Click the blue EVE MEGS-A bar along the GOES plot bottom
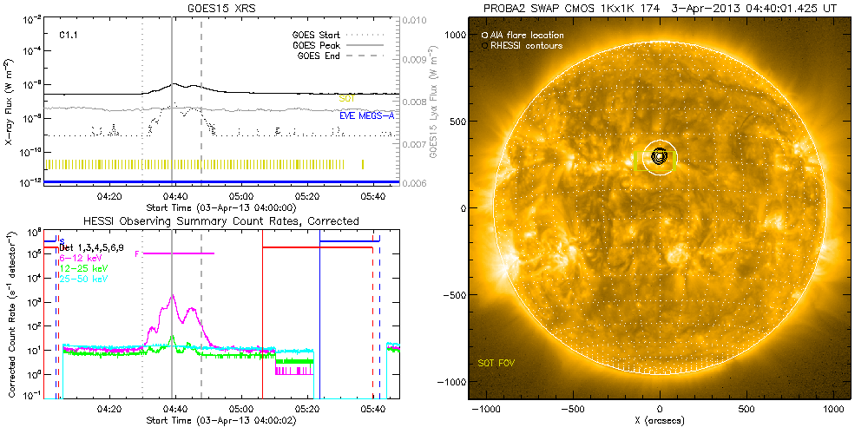The height and width of the screenshot is (434, 868). click(x=220, y=181)
